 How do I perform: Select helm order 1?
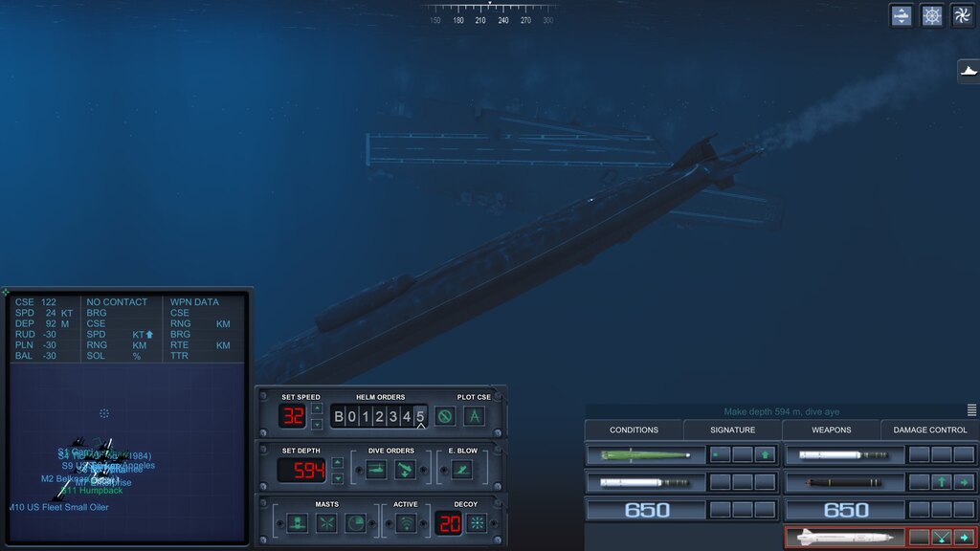point(366,417)
